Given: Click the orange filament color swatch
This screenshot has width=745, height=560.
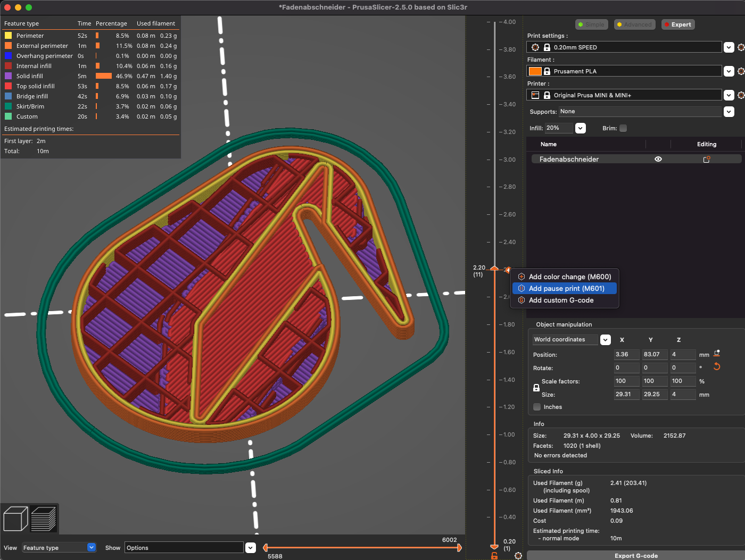Looking at the screenshot, I should (535, 71).
